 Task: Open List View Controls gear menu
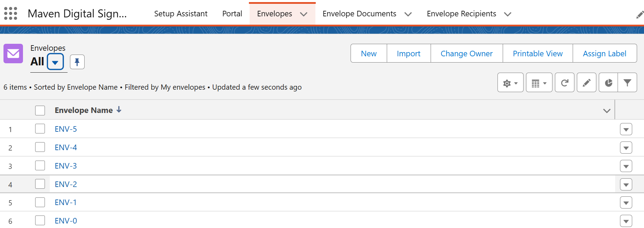click(x=510, y=83)
